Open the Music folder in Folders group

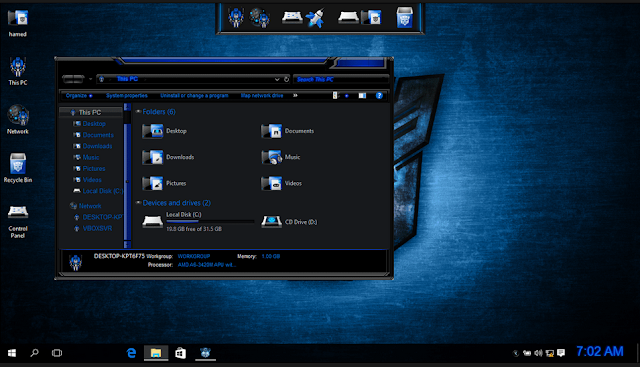point(281,157)
